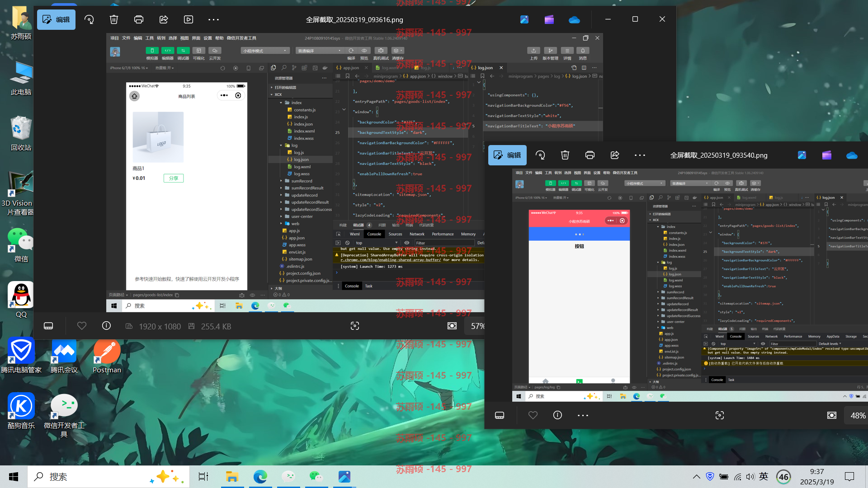Toggle the filmstrip in the 093540.png window
The image size is (868, 488).
(500, 415)
